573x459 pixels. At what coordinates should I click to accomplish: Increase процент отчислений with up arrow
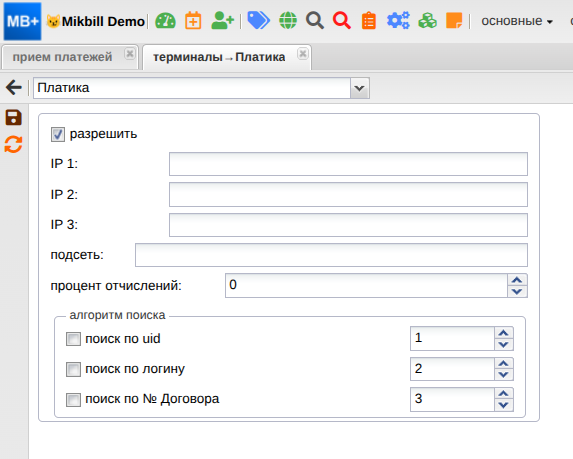(517, 280)
